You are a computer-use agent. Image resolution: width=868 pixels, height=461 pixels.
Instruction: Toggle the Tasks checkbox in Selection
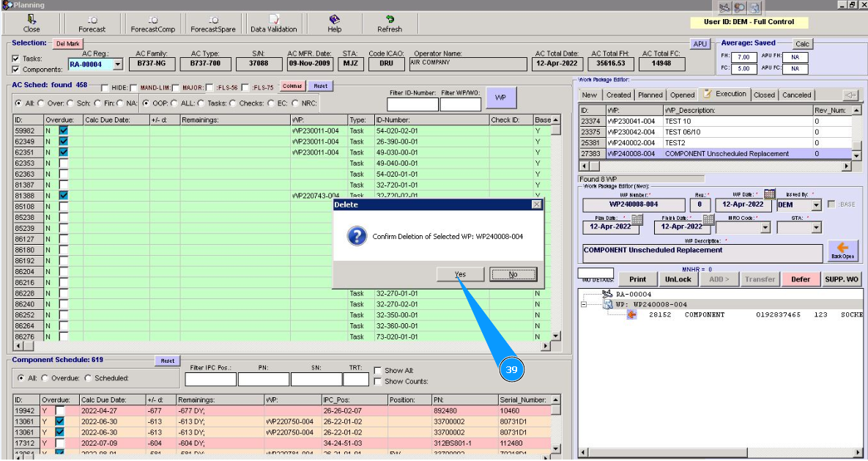coord(16,59)
